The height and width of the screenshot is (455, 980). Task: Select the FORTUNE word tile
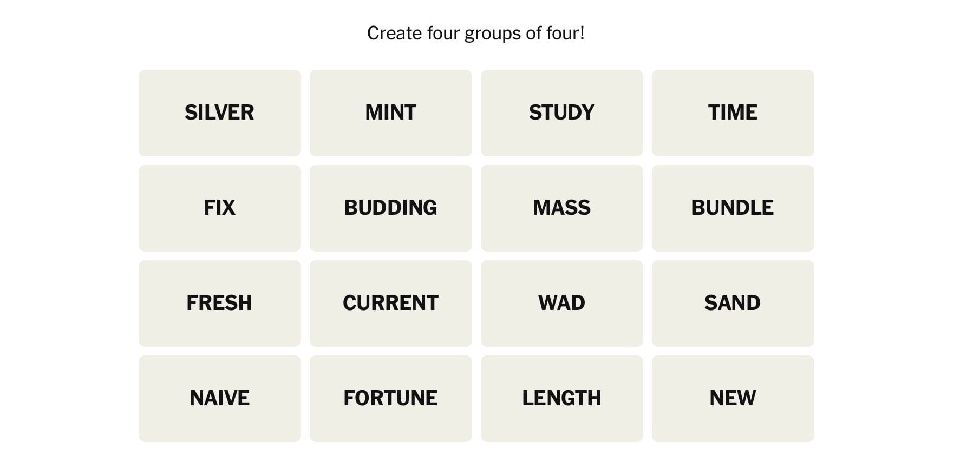390,398
